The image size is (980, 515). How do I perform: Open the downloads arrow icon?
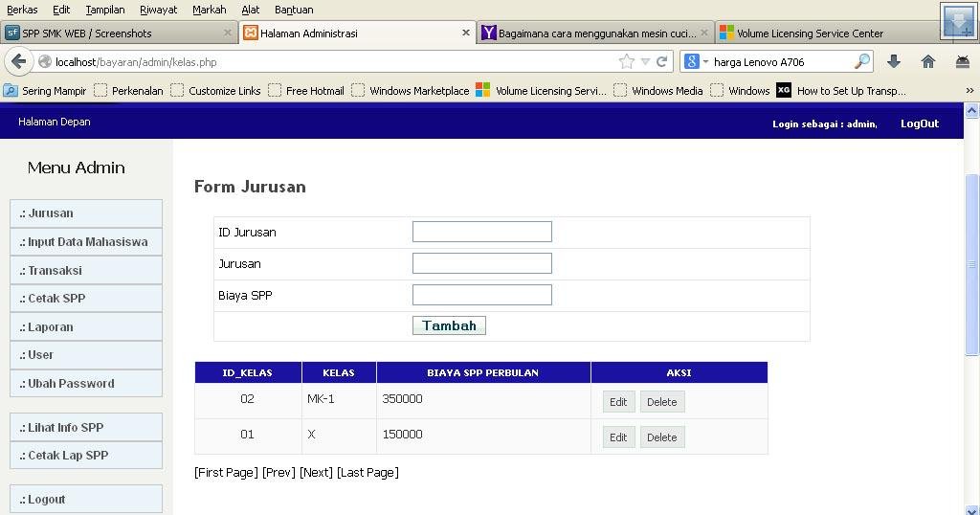(894, 61)
